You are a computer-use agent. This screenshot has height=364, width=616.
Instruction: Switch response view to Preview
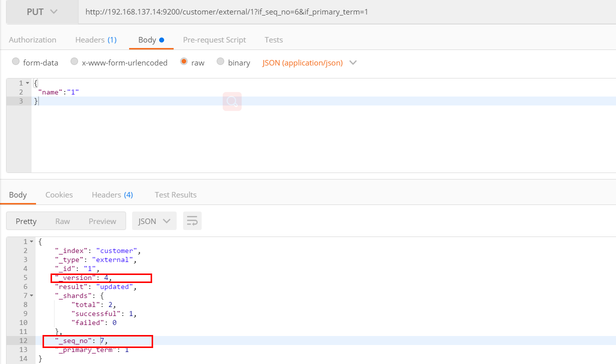coord(102,221)
